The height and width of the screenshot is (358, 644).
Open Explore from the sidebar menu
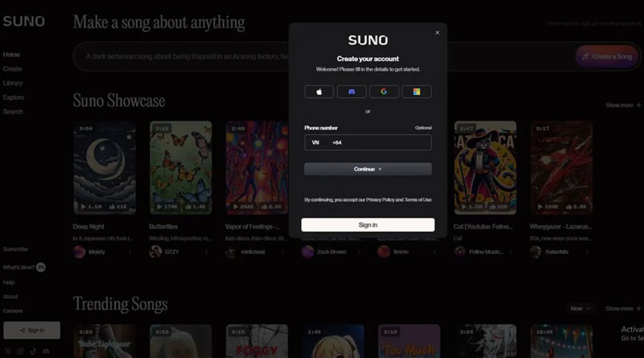(x=14, y=97)
